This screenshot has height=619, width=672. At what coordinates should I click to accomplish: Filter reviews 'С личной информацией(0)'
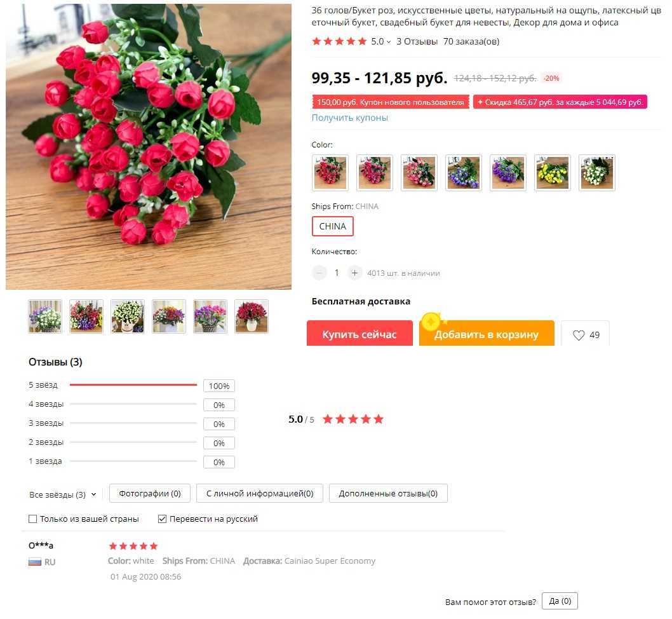[260, 493]
